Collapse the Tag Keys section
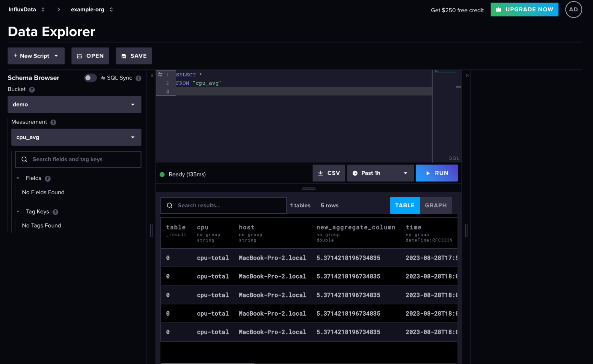The width and height of the screenshot is (593, 364). 18,212
